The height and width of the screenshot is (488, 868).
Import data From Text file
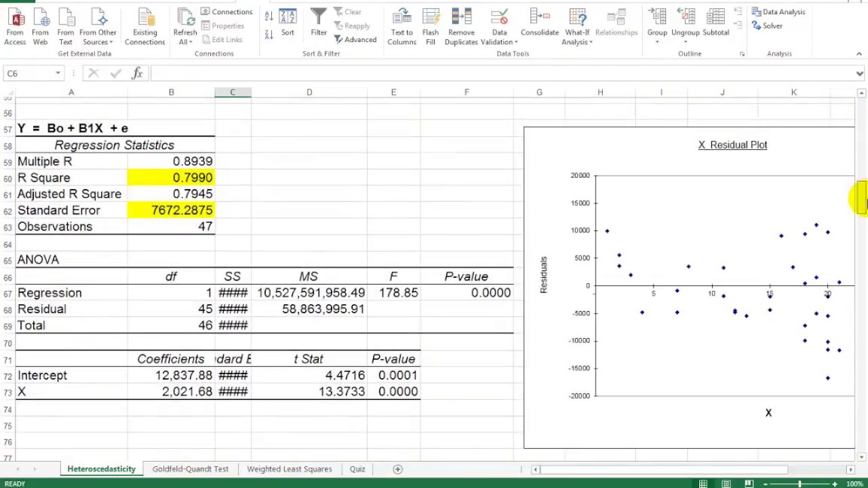coord(66,27)
